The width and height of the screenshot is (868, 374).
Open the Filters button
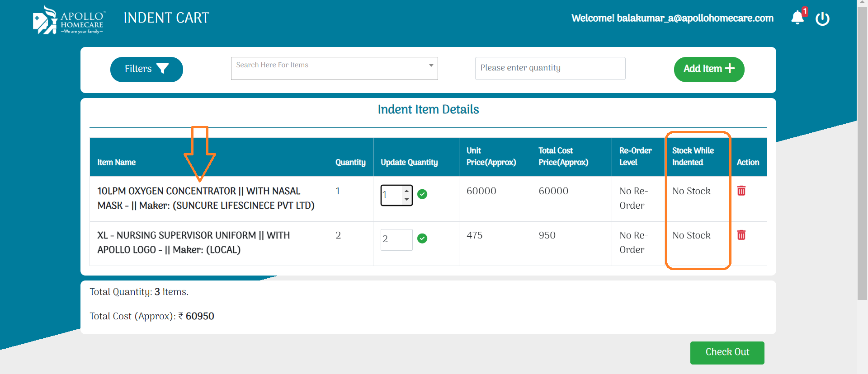146,69
